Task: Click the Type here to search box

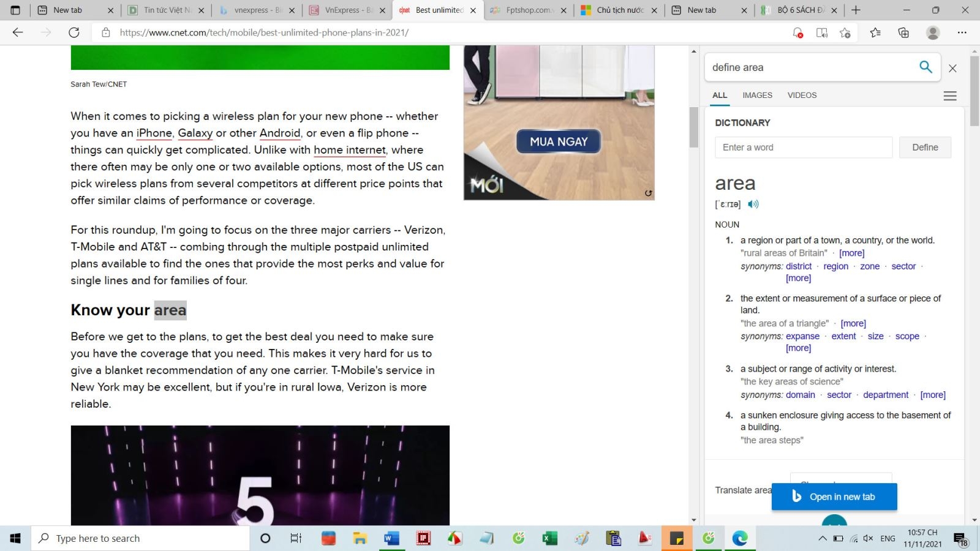Action: click(x=141, y=538)
